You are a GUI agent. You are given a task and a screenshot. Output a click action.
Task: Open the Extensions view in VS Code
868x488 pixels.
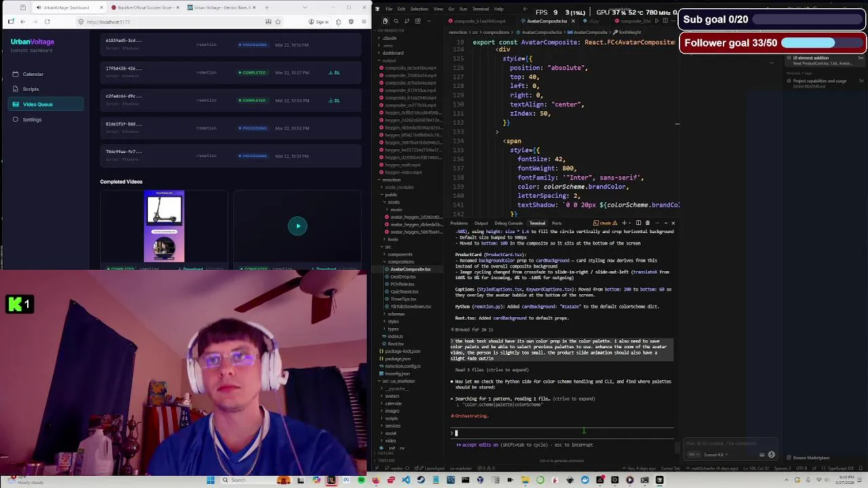coord(418,21)
